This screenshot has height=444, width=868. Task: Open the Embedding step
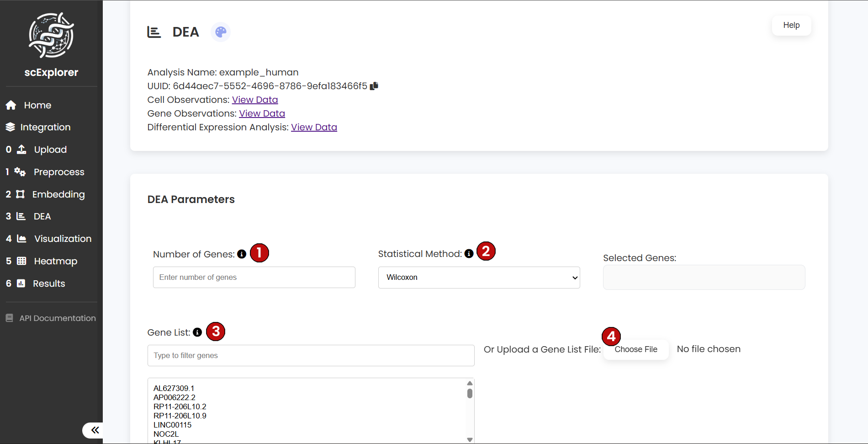(58, 194)
